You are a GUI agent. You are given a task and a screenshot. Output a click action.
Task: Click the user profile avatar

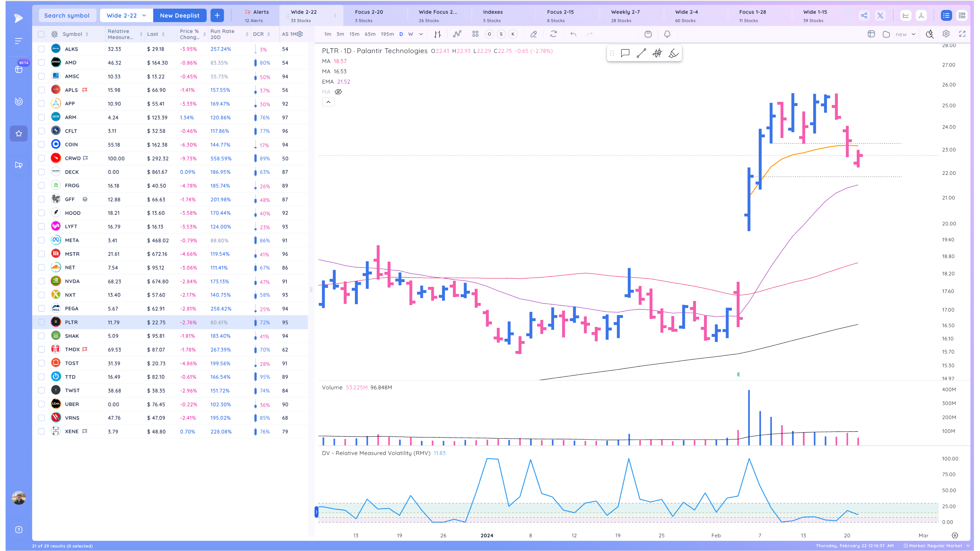(19, 497)
